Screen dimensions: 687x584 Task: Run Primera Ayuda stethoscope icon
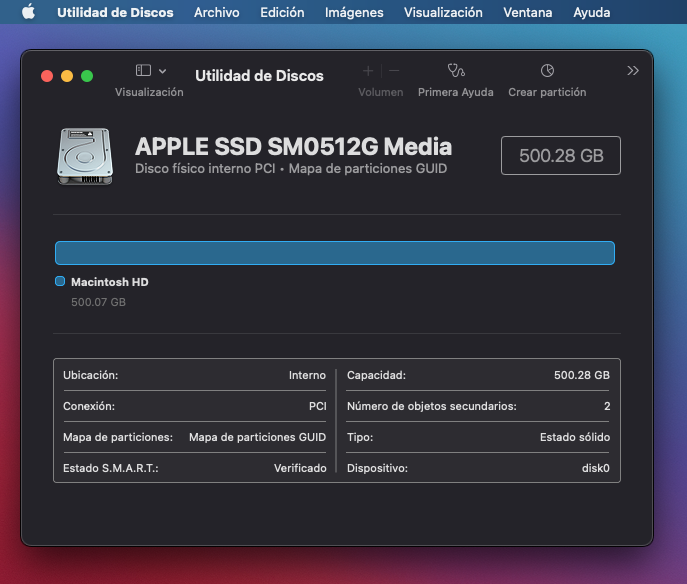click(456, 70)
